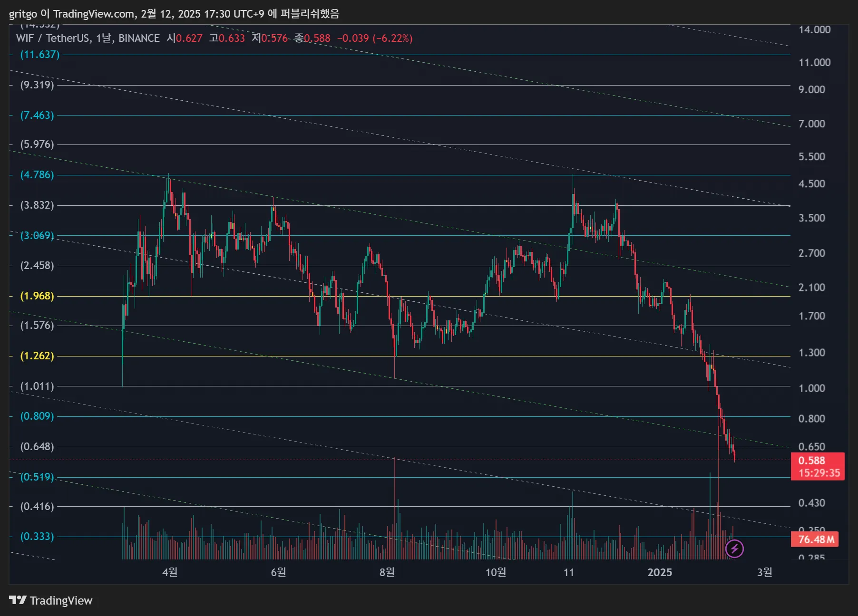Click the current price label 0.588

click(812, 461)
